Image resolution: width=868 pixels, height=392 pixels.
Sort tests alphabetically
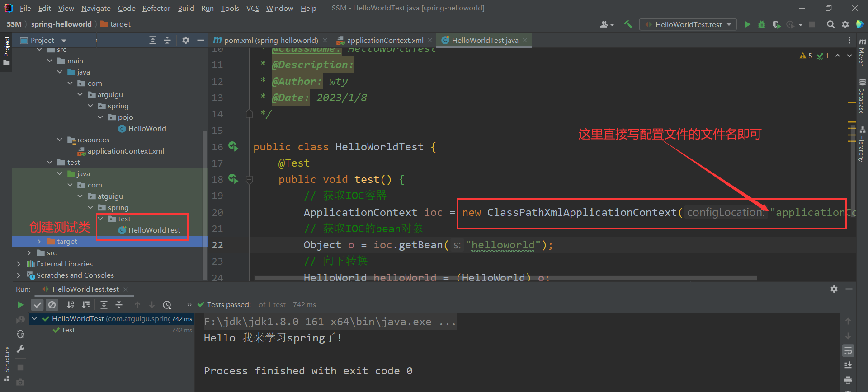coord(71,305)
